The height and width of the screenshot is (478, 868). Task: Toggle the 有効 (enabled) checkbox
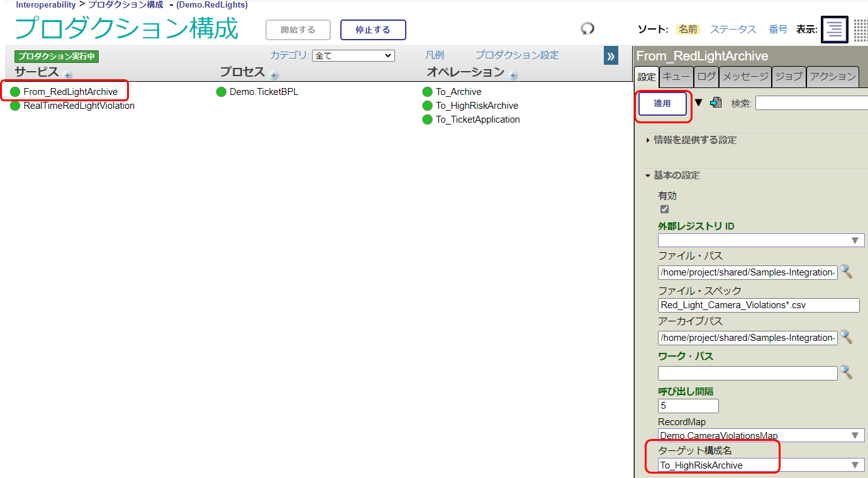pyautogui.click(x=664, y=209)
